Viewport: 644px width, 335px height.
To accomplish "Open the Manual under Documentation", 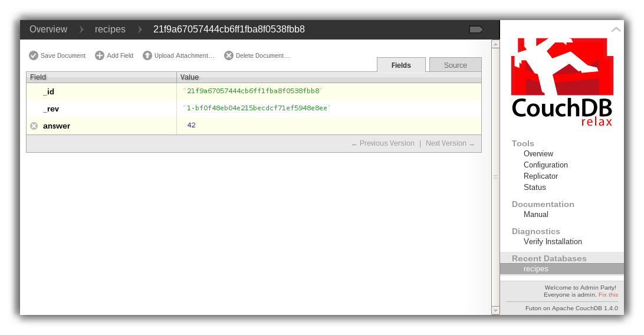I will [x=535, y=214].
